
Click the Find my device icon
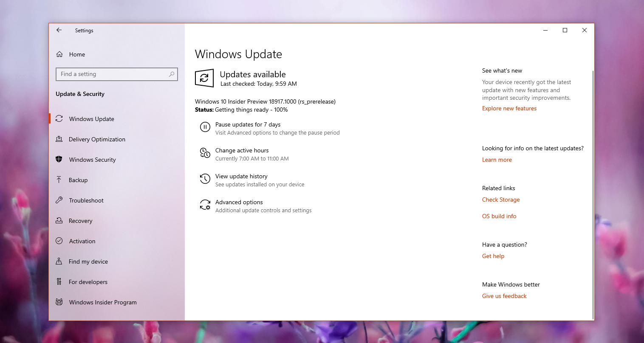tap(59, 261)
